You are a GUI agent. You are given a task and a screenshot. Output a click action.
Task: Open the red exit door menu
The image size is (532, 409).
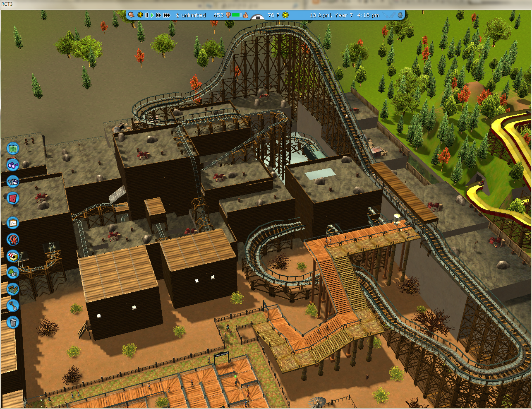[x=13, y=198]
